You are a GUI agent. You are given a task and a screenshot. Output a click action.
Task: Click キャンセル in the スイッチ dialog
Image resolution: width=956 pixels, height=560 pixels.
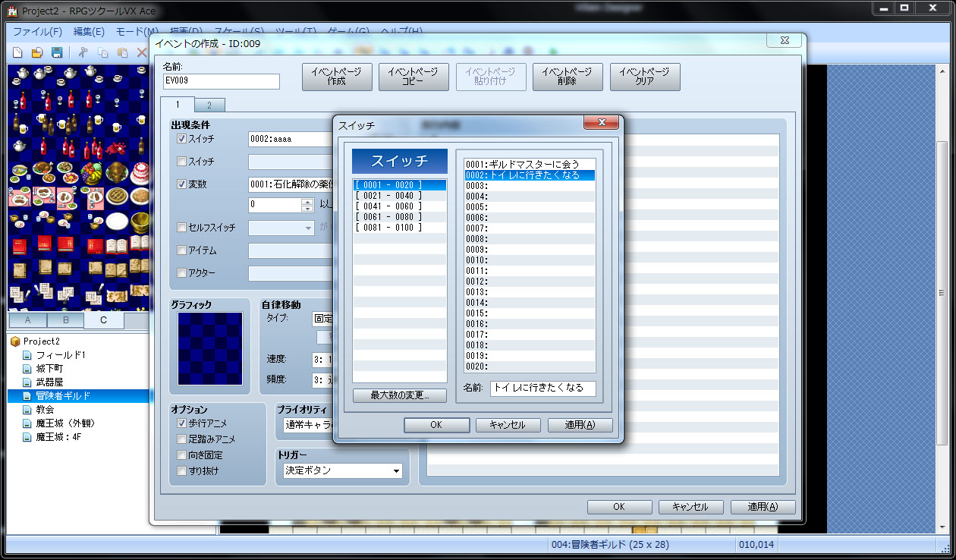508,425
